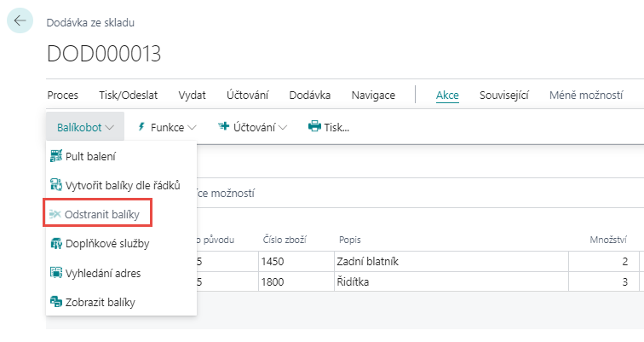This screenshot has height=342, width=644.
Task: Choose Pult balení from menu
Action: [x=121, y=156]
